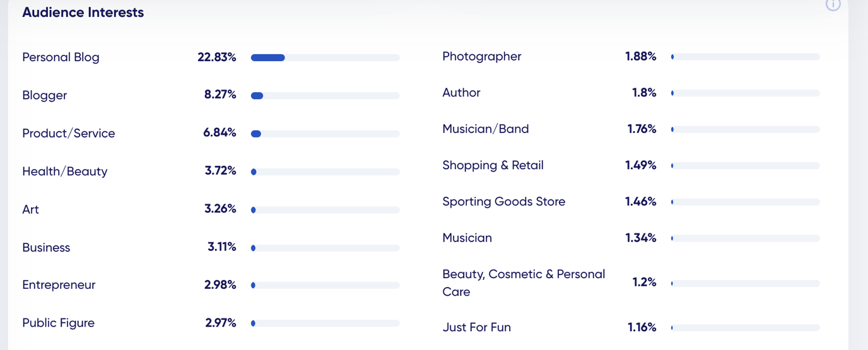Click the Shopping & Retail label
Image resolution: width=868 pixels, height=350 pixels.
(493, 165)
